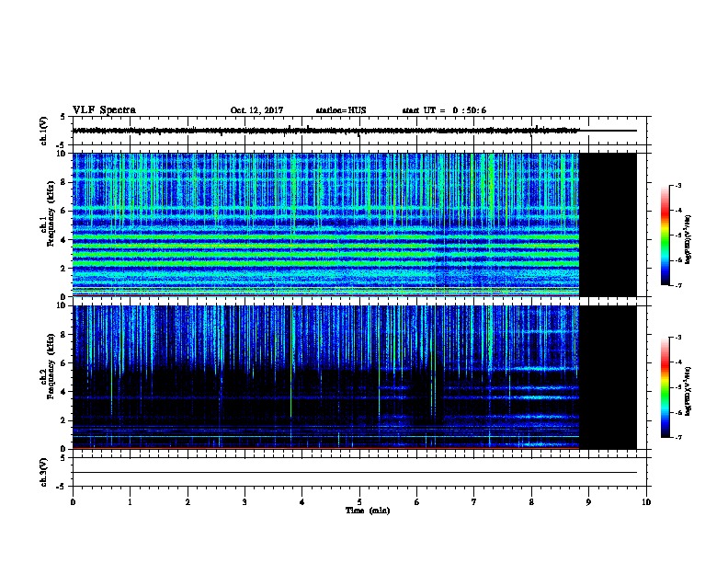Click the black no-data block in ch.2 spectrogram
The height and width of the screenshot is (563, 728).
608,377
